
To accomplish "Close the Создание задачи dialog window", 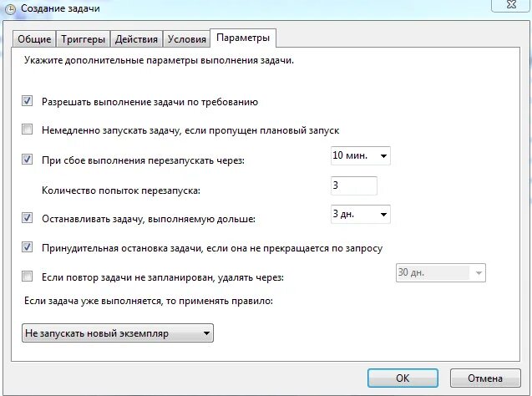I will 511,5.
